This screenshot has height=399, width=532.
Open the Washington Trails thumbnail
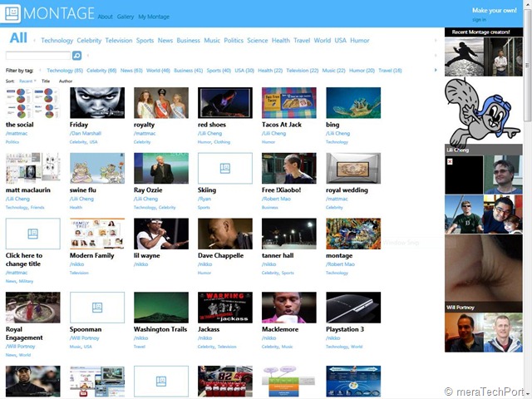(x=161, y=308)
